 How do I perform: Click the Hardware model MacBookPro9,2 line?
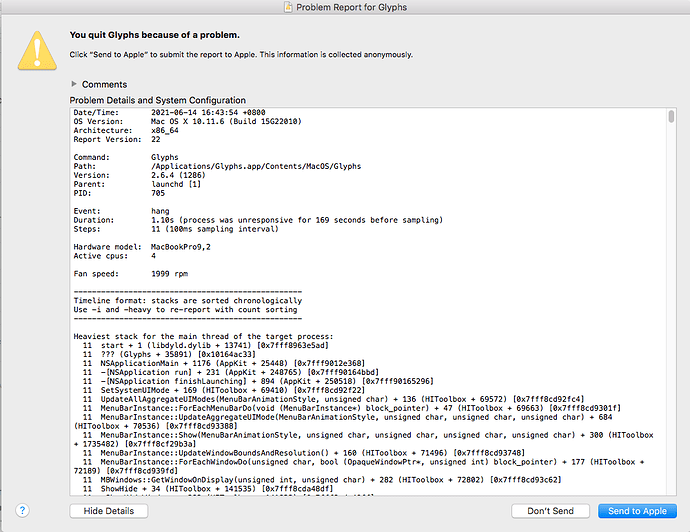pos(142,247)
